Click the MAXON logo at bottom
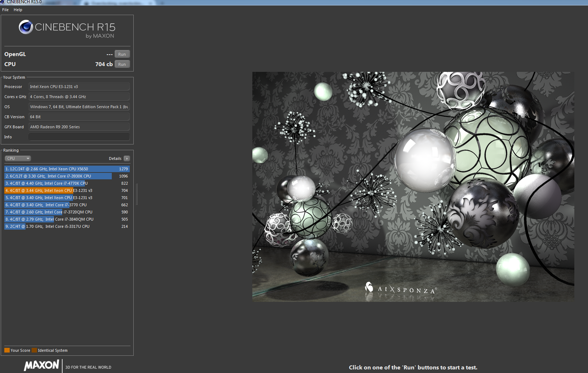Viewport: 588px width, 373px height. coord(41,365)
